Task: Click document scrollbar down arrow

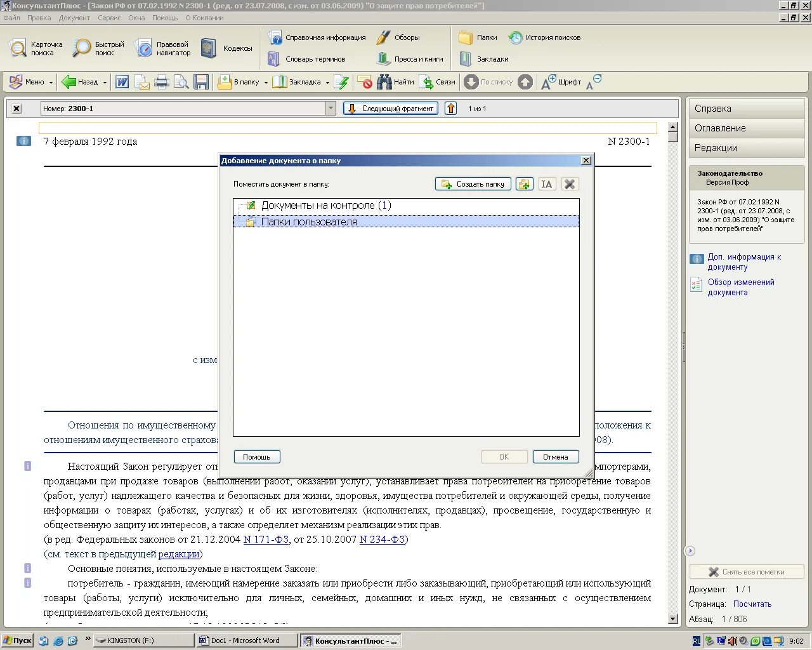Action: (x=673, y=619)
